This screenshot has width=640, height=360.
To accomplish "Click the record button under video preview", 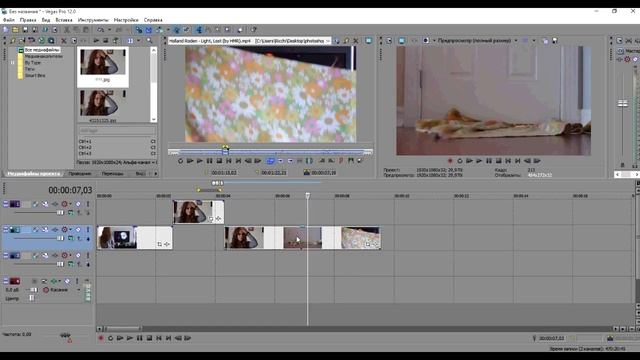I will click(x=450, y=161).
